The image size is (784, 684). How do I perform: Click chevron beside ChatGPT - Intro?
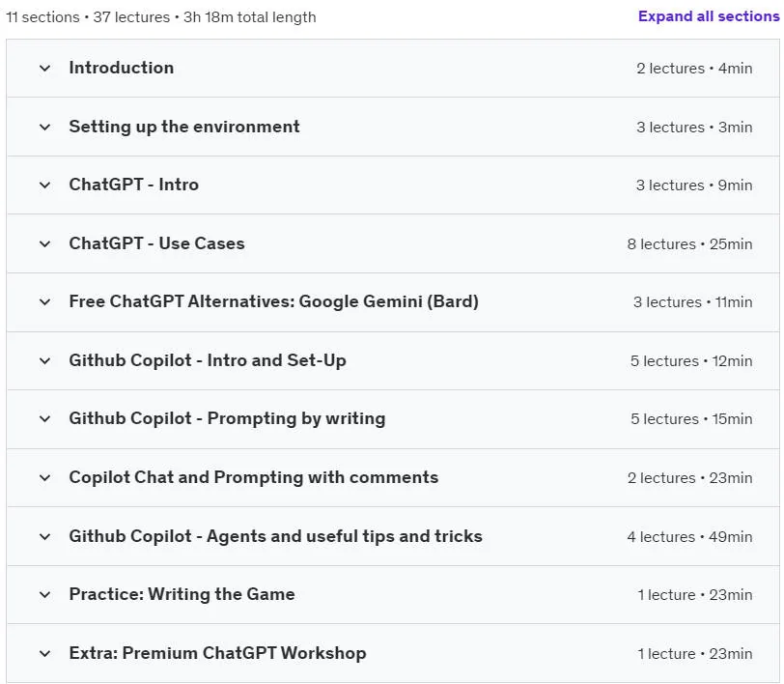tap(45, 185)
